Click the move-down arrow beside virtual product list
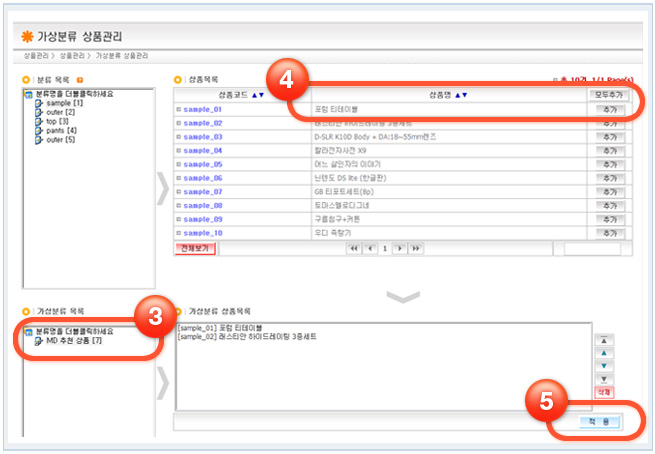The width and height of the screenshot is (655, 454). click(606, 366)
